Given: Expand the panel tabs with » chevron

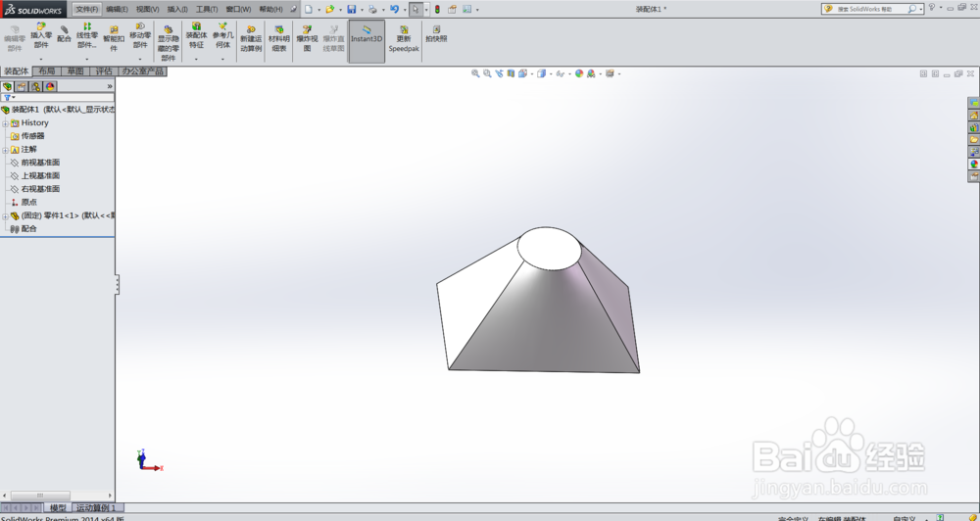Looking at the screenshot, I should point(110,86).
